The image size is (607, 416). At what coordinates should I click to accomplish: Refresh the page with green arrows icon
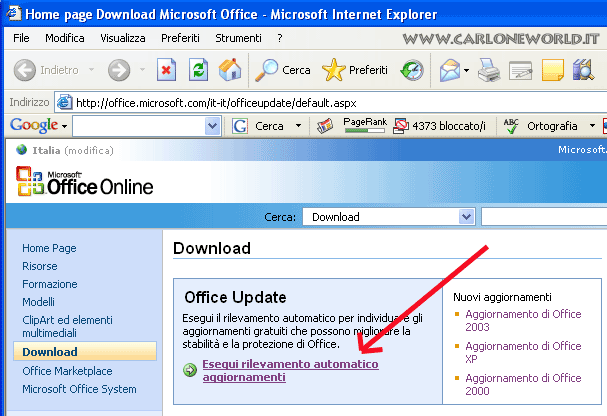[198, 70]
